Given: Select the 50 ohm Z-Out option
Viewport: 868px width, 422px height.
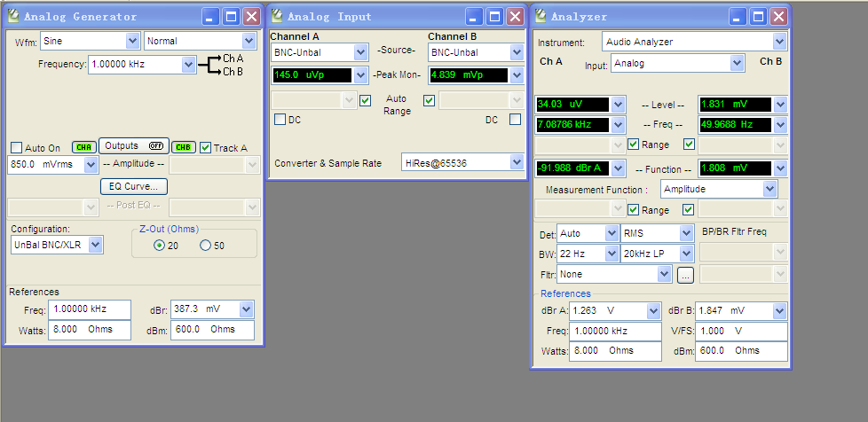Looking at the screenshot, I should click(x=205, y=246).
